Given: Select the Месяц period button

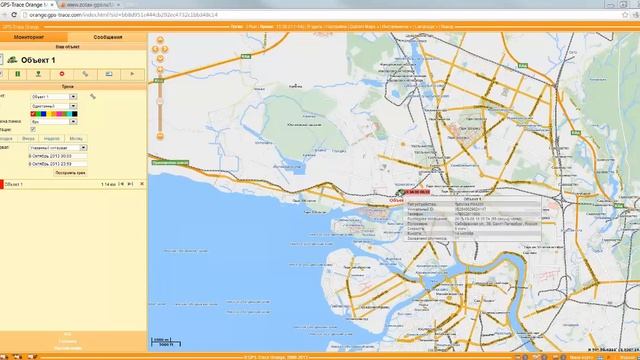Looking at the screenshot, I should (76, 139).
